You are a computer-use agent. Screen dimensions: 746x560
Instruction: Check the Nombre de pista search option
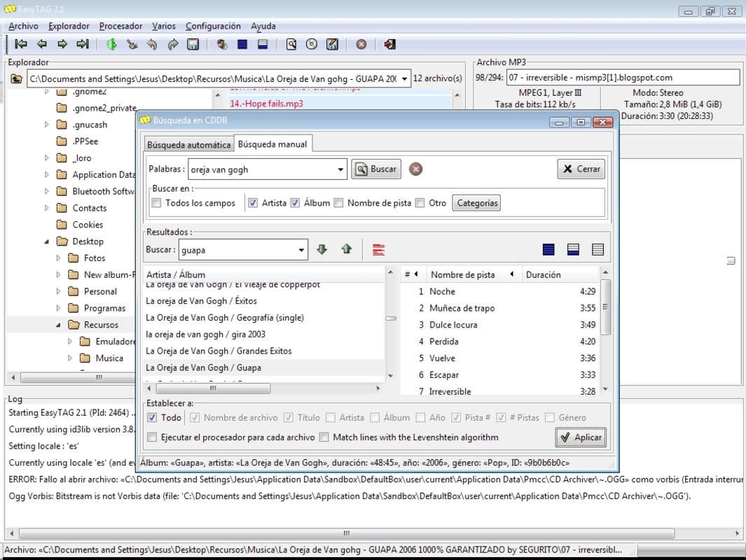click(x=338, y=203)
